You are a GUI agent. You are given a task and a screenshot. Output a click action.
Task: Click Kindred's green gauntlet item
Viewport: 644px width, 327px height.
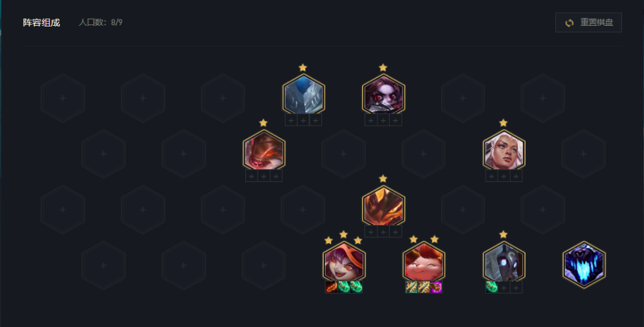click(x=491, y=287)
